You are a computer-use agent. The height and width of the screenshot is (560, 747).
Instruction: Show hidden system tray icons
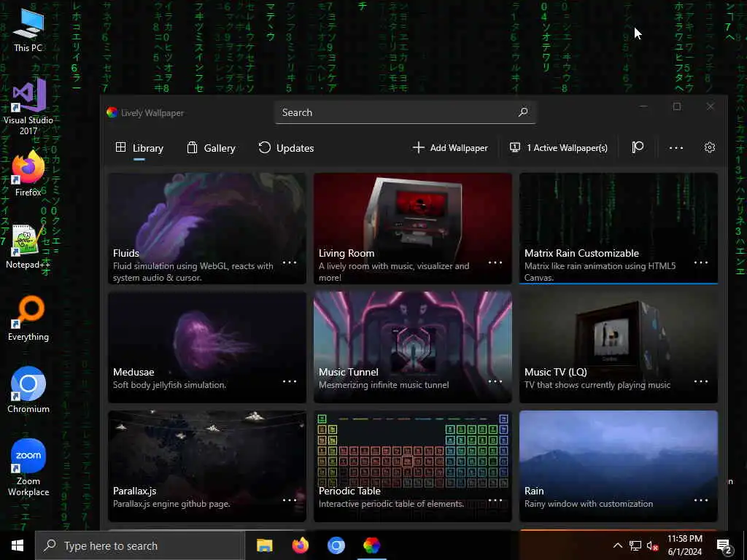[617, 545]
